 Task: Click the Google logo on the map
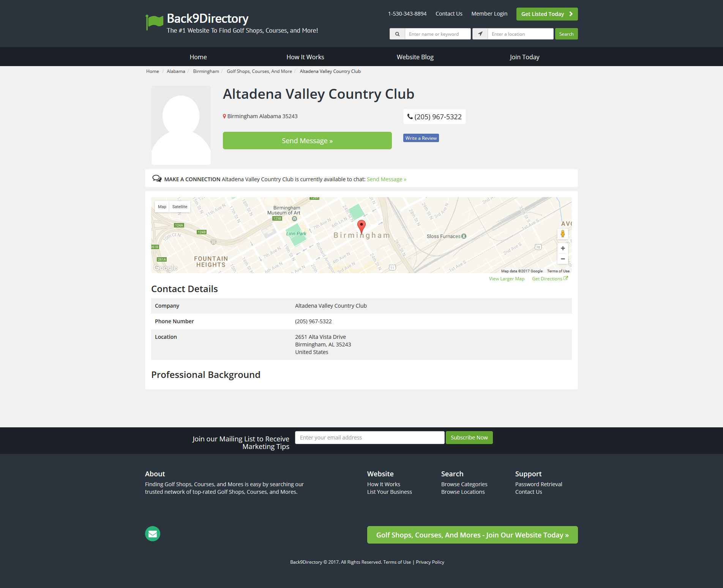[x=166, y=268]
